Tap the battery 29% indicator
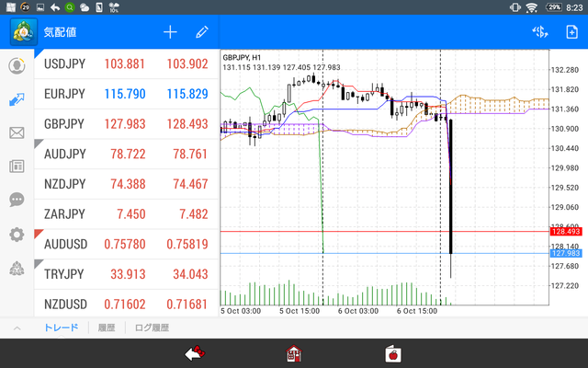The width and height of the screenshot is (588, 368). pyautogui.click(x=554, y=7)
